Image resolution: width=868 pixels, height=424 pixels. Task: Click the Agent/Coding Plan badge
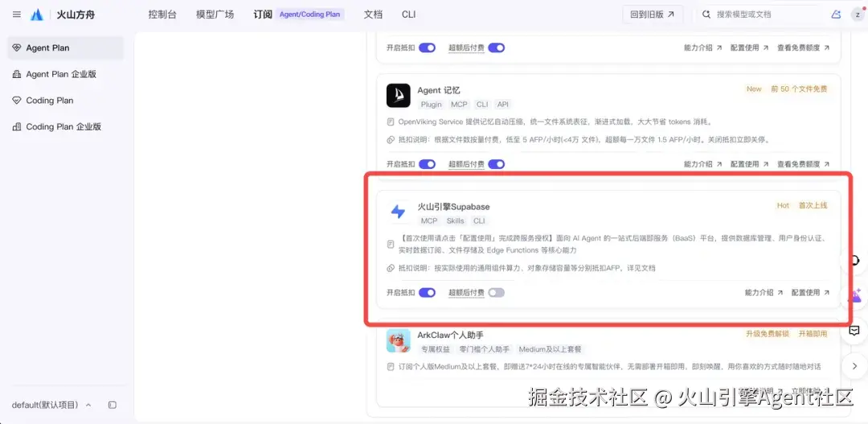click(x=310, y=14)
